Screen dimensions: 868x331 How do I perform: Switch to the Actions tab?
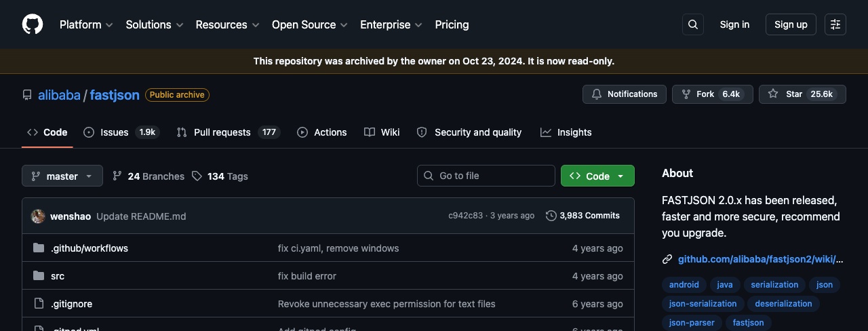point(322,132)
